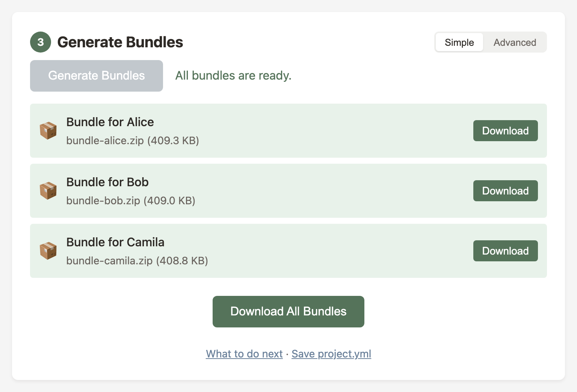Screen dimensions: 577x392
Task: Click the Save project.yml link
Action: 331,354
